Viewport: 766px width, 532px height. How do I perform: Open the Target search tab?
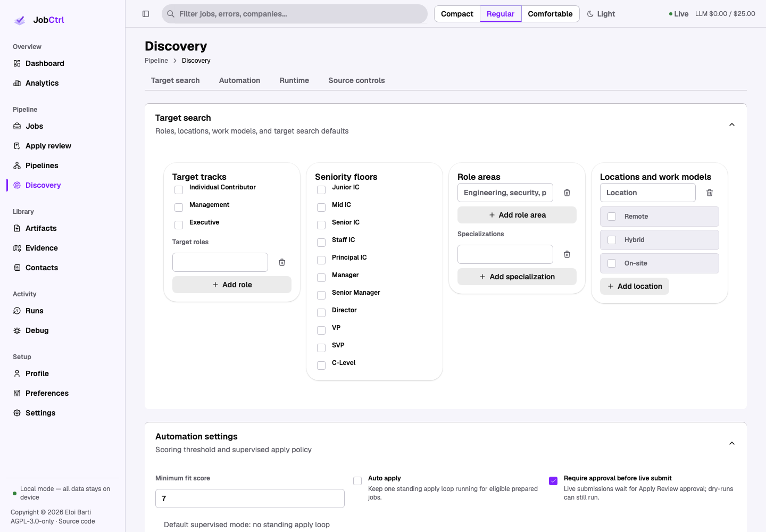[x=176, y=80]
